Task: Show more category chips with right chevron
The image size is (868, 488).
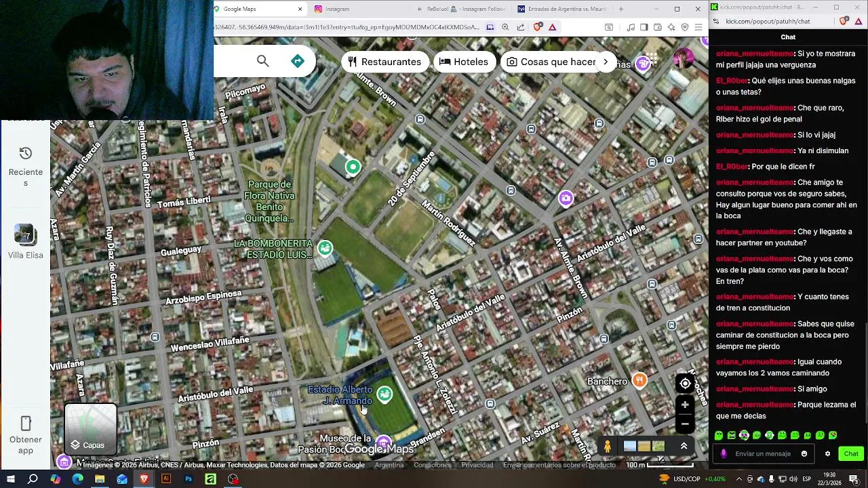Action: (606, 62)
